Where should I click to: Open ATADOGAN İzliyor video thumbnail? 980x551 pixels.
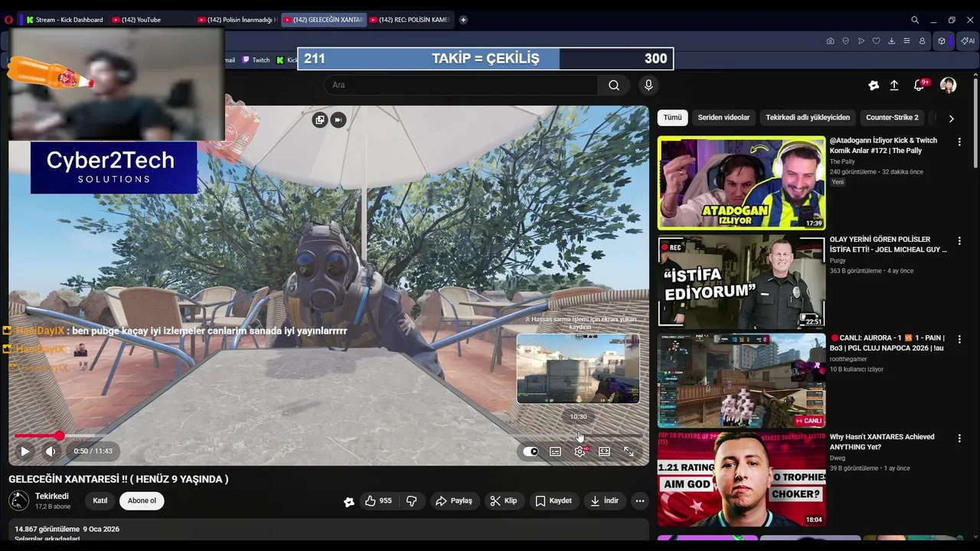[x=741, y=183]
